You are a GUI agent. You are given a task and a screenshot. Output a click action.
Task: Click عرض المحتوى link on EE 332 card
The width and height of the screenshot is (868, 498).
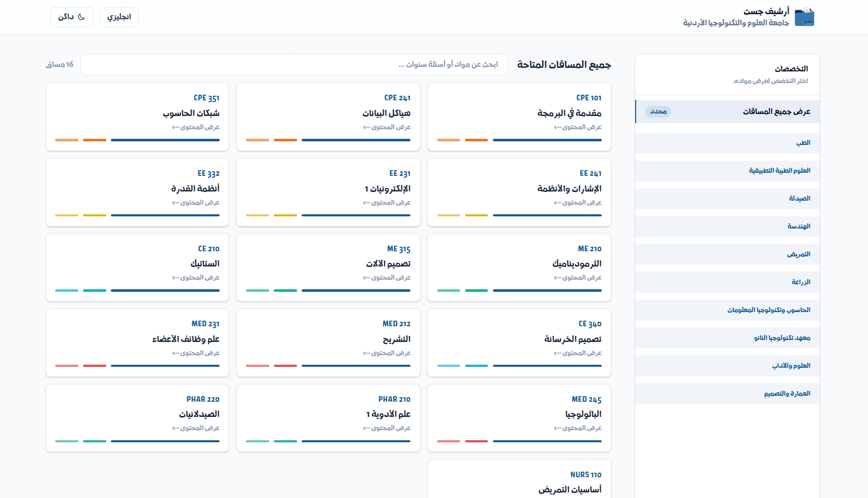click(x=196, y=203)
